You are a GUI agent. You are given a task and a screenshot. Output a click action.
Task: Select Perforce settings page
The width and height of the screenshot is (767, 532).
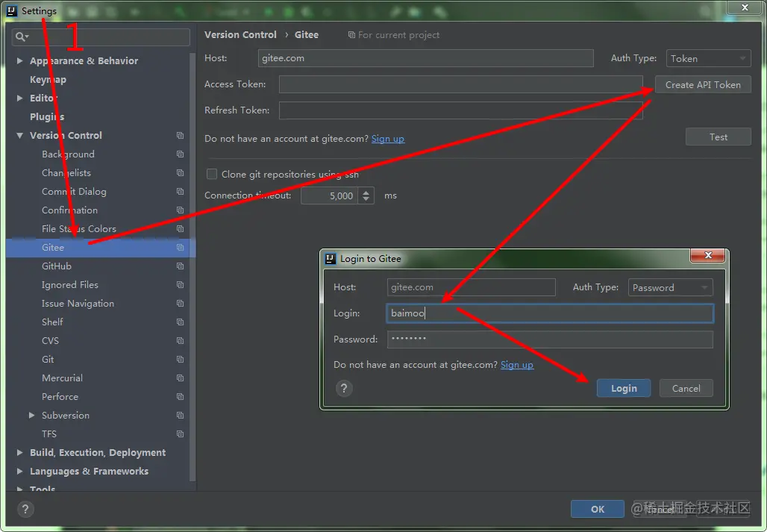(60, 396)
